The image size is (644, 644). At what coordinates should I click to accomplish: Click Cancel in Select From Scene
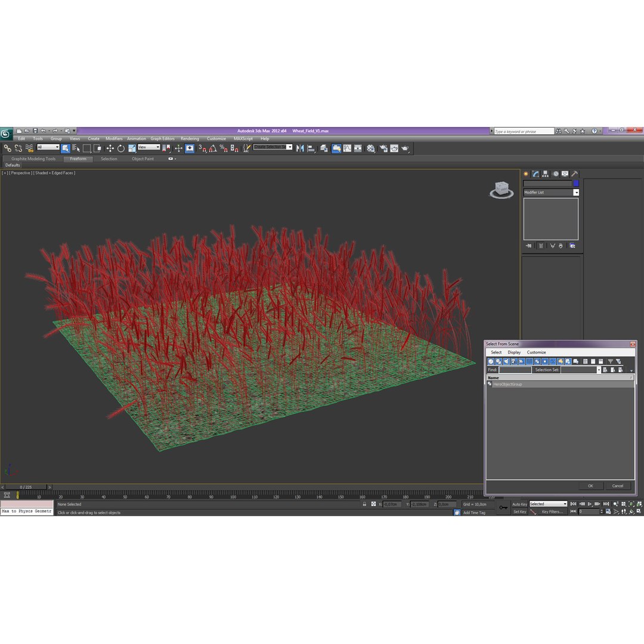(x=618, y=486)
